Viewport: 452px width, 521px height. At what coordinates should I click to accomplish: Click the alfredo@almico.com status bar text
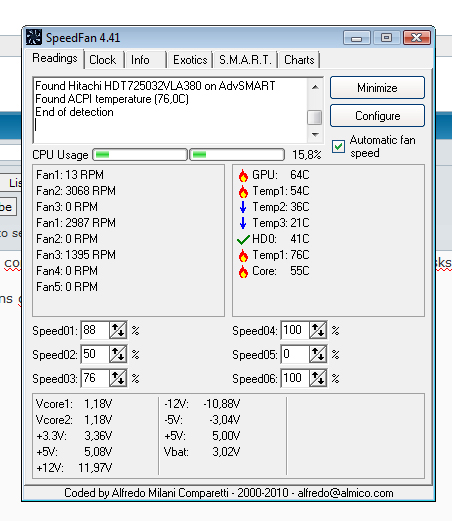tap(345, 493)
